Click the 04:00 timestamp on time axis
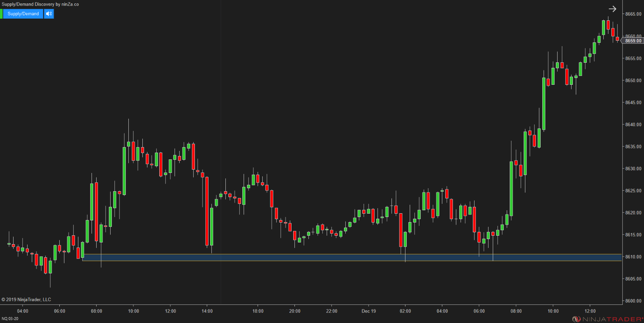Screen dimensions: 644x323 pos(22,311)
